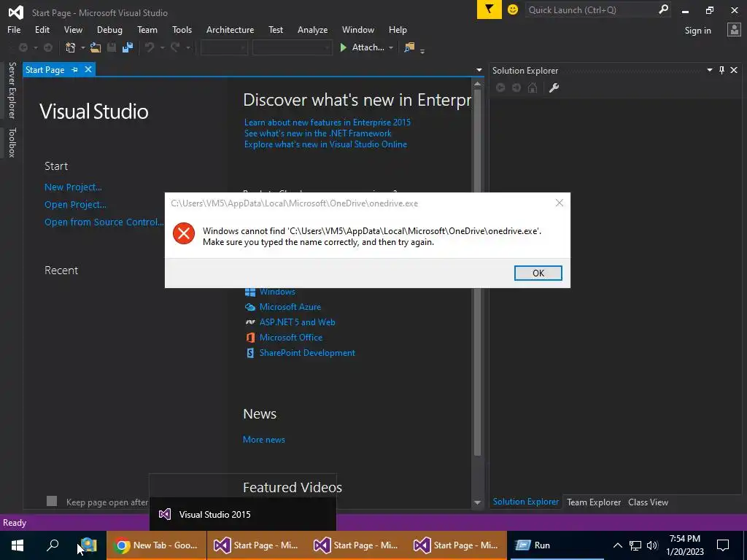This screenshot has height=560, width=747.
Task: Switch to the Team Explorer tab
Action: [x=594, y=502]
